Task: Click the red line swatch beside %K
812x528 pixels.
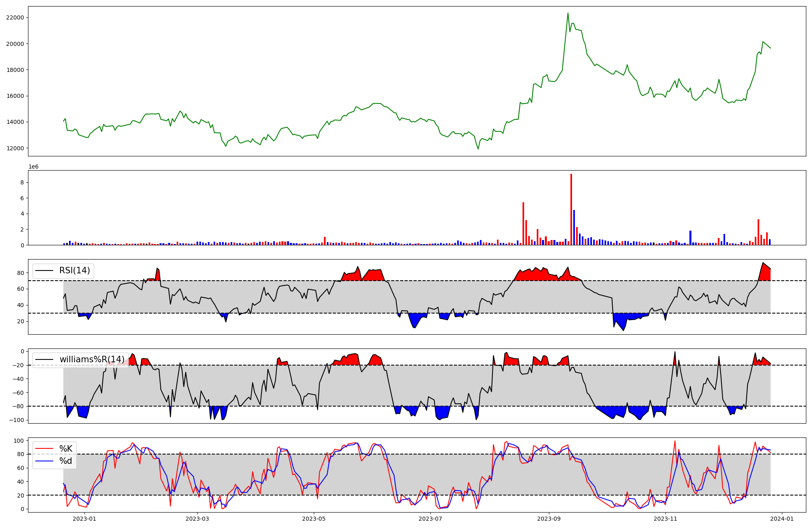Action: coord(44,449)
